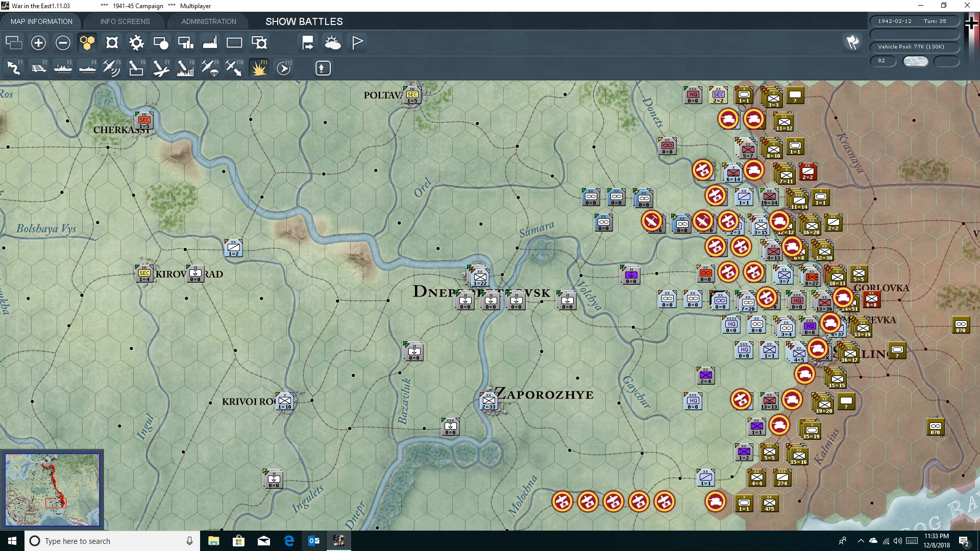
Task: Click the gear icon in the top toolbar
Action: coord(136,43)
